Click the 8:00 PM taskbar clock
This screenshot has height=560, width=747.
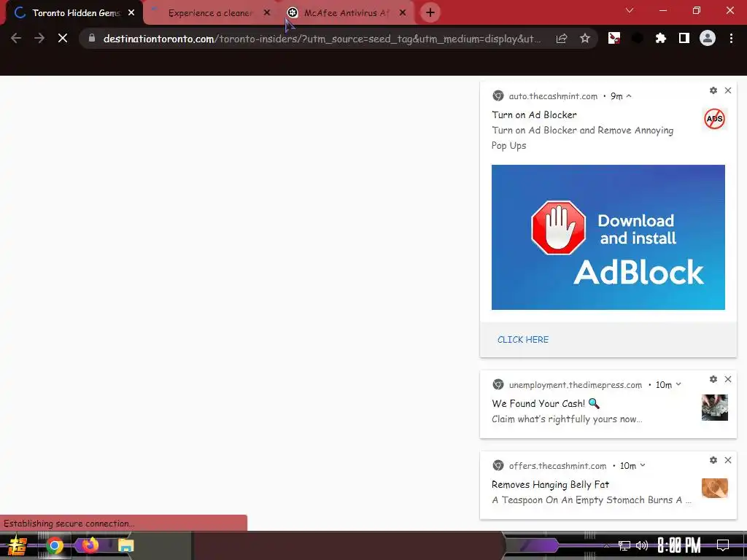point(679,545)
